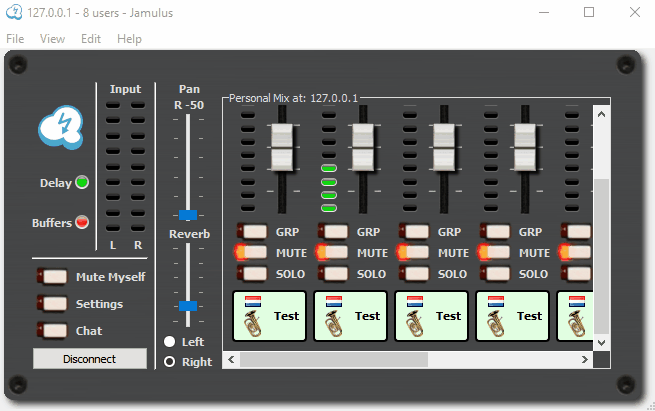655x411 pixels.
Task: Click the Jamulus icon in title bar
Action: (14, 12)
